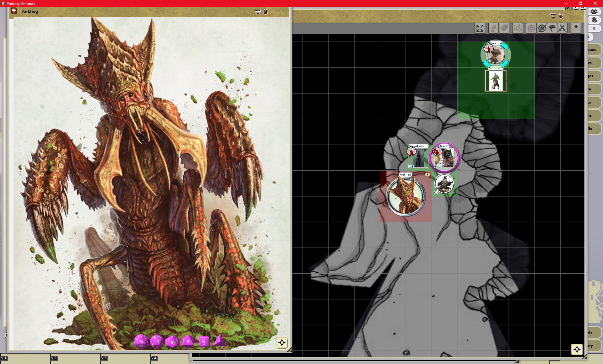Select the Ankheg token on the map
Screen dimensions: 603x364
click(x=405, y=196)
